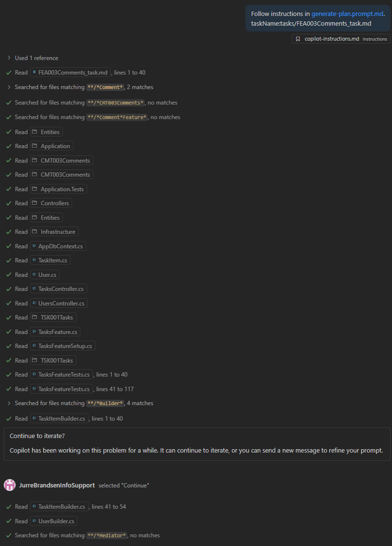Click the bookmark icon beside copilot-instructions.md
The height and width of the screenshot is (546, 392).
pyautogui.click(x=298, y=39)
